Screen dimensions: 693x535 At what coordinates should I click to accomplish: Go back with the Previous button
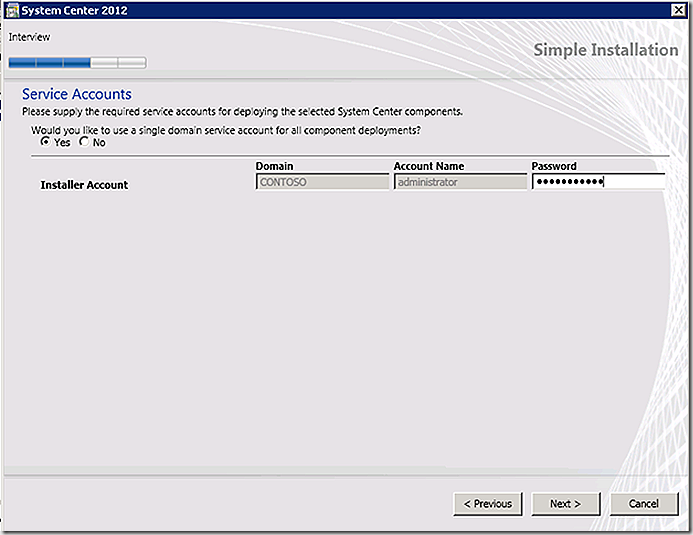pos(488,504)
